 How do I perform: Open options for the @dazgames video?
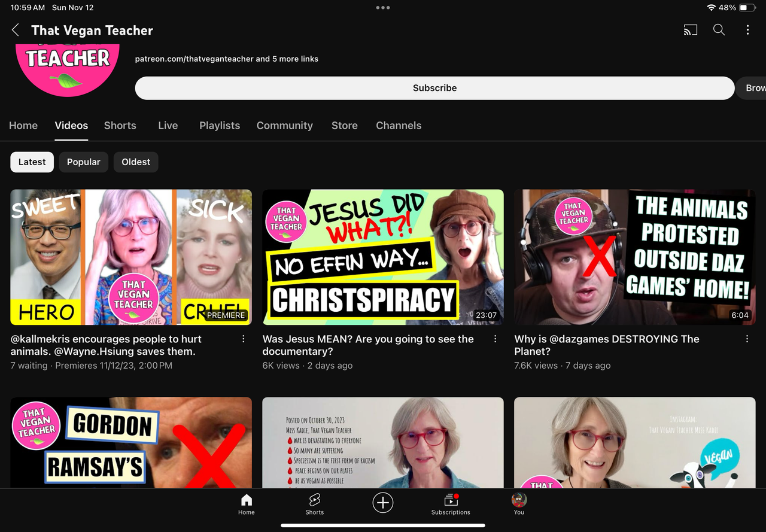747,339
